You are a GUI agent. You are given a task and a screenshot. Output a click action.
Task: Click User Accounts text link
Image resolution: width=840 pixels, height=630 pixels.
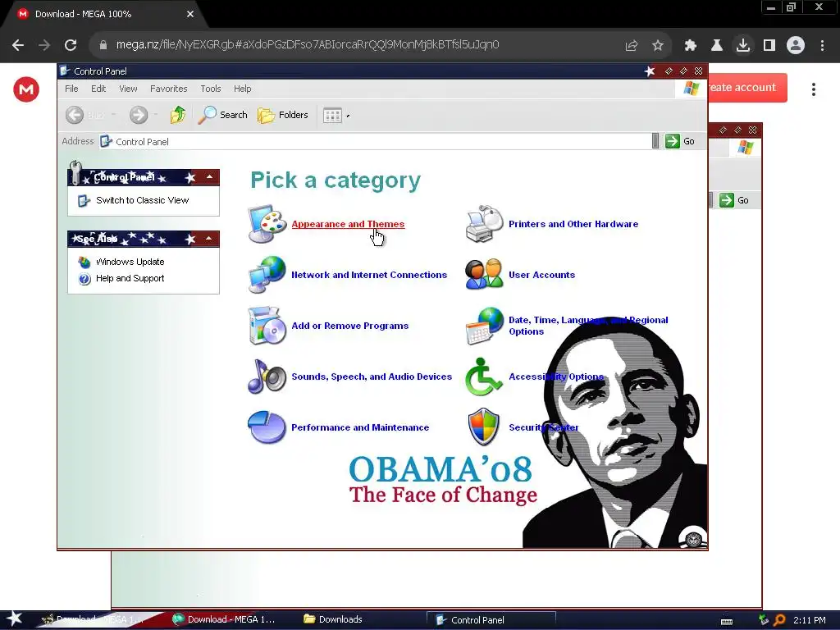click(x=541, y=275)
